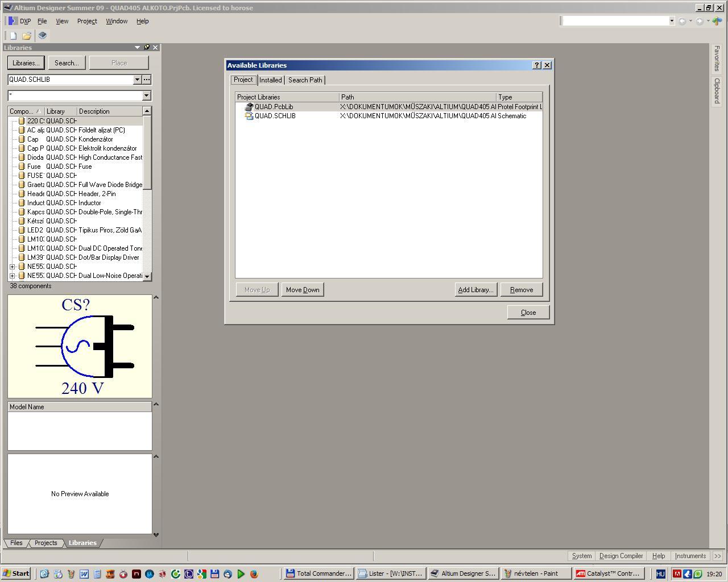728x582 pixels.
Task: Click the System status bar button
Action: [582, 556]
